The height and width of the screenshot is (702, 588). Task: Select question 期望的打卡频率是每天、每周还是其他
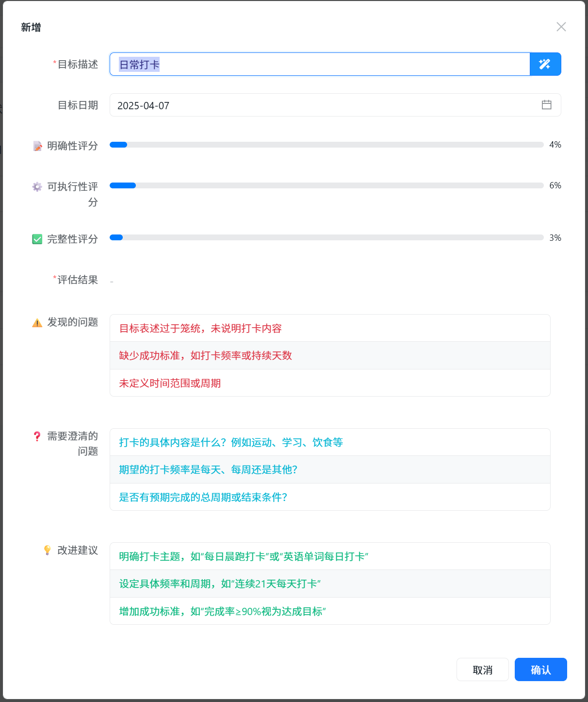[330, 469]
